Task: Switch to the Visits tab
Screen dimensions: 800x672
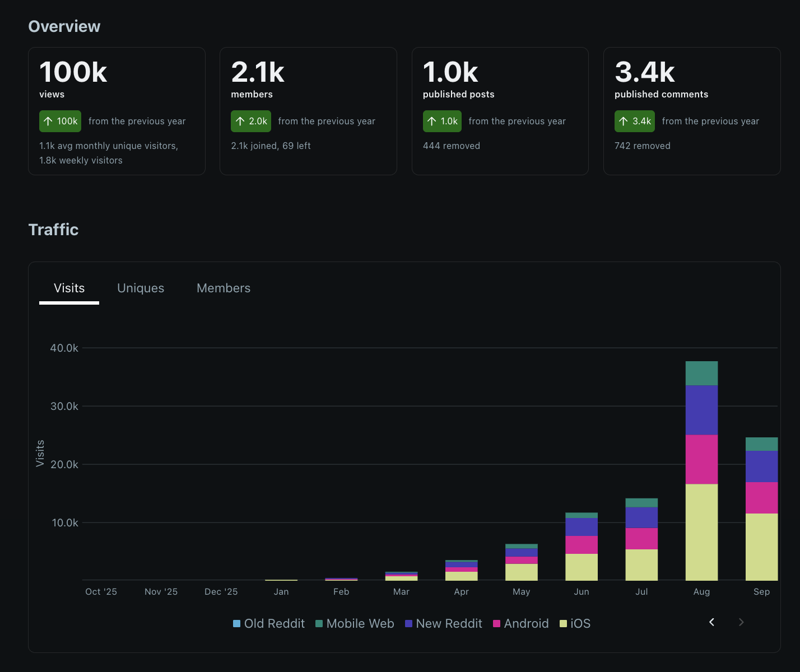Action: (69, 288)
